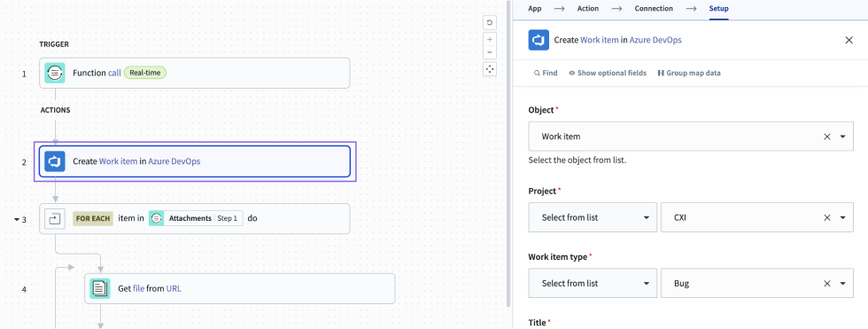Open the Bug work item type dropdown arrow
868x329 pixels.
842,283
